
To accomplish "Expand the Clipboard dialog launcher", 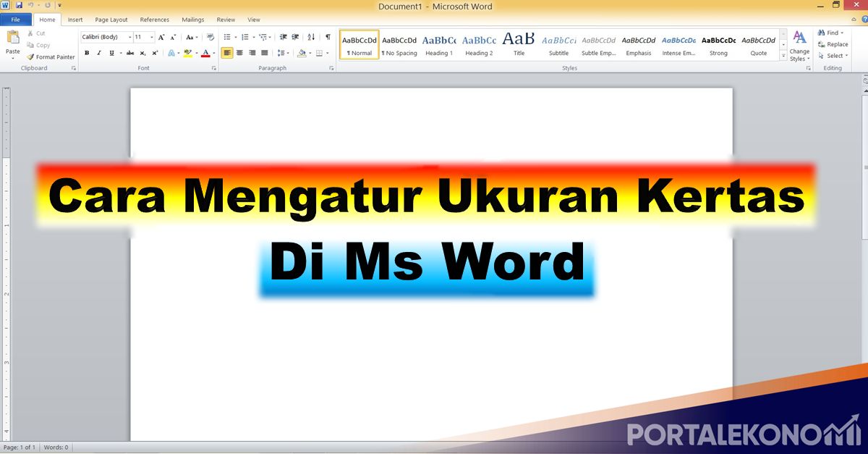I will (74, 68).
